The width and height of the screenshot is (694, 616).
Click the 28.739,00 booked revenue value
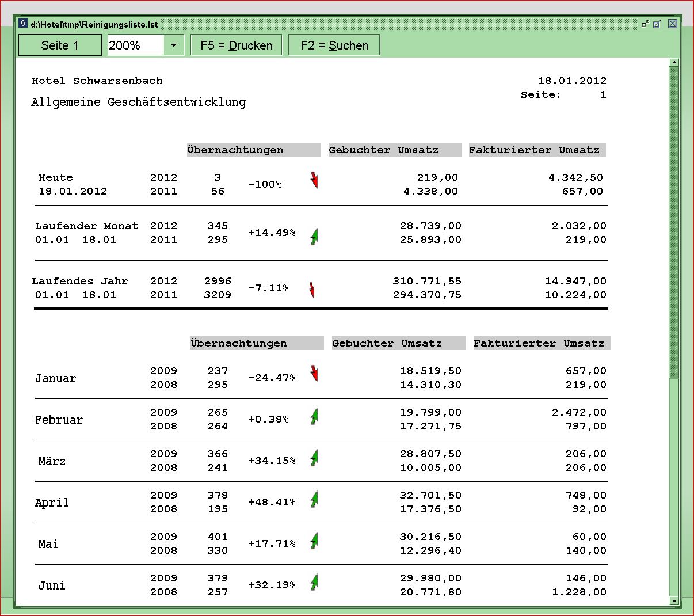430,226
